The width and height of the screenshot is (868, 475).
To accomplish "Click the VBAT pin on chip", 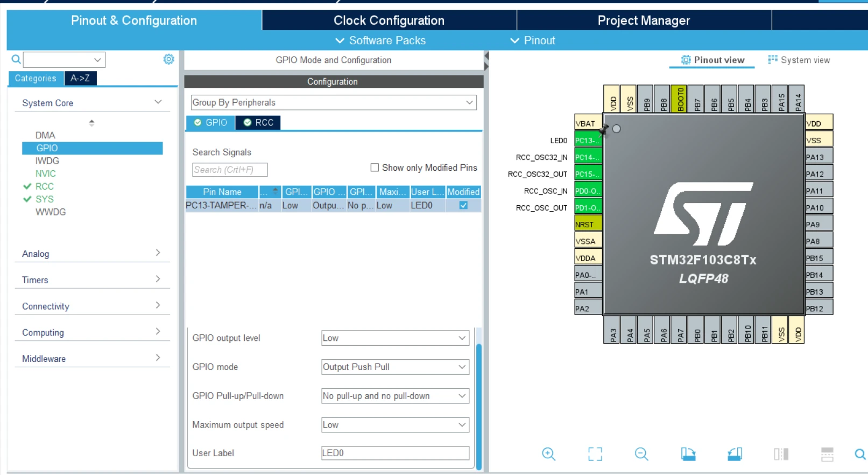I will click(x=588, y=123).
